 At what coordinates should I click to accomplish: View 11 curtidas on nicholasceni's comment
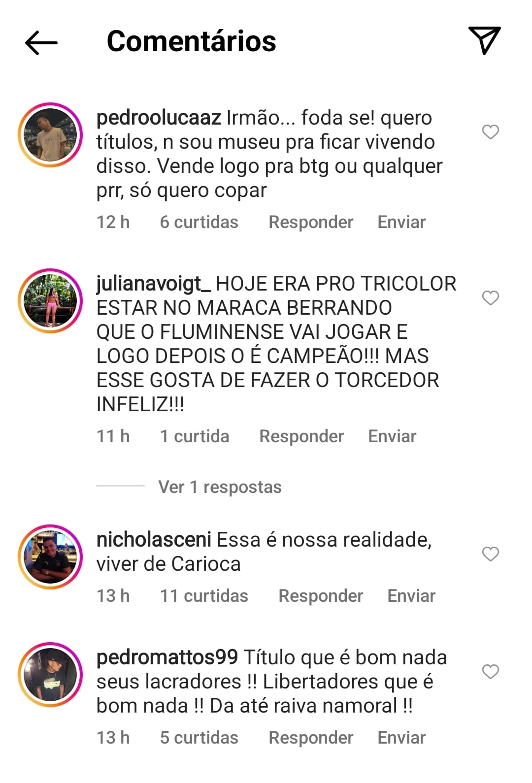click(204, 596)
